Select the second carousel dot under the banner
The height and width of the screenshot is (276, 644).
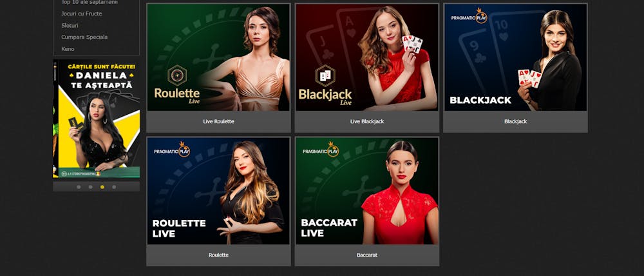pos(90,187)
